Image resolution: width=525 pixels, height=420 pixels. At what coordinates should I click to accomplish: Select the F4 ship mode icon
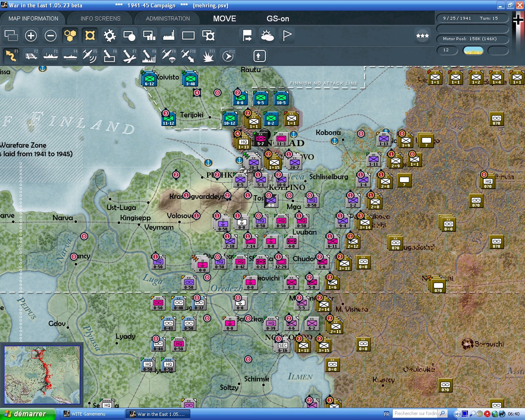(71, 56)
